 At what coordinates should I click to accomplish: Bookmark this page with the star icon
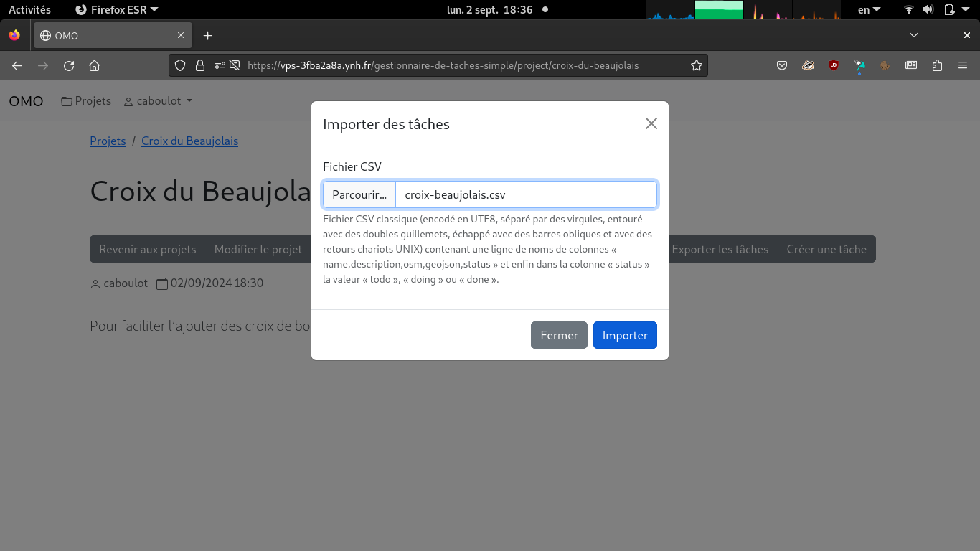click(x=696, y=65)
